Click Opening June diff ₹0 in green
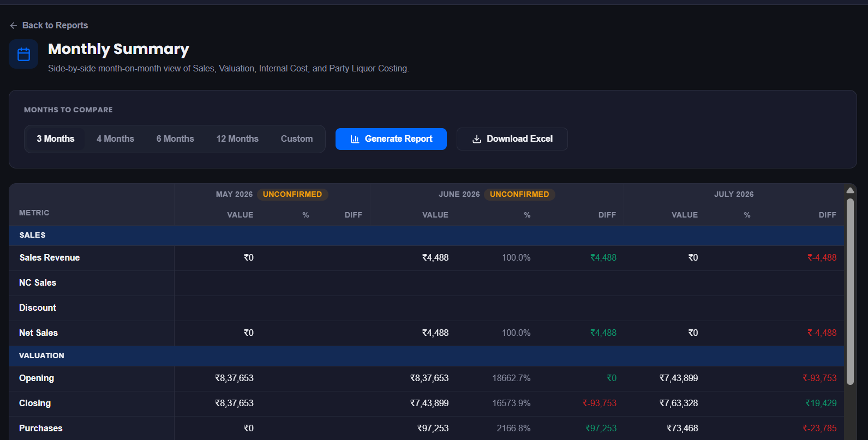The width and height of the screenshot is (868, 440). (x=612, y=378)
